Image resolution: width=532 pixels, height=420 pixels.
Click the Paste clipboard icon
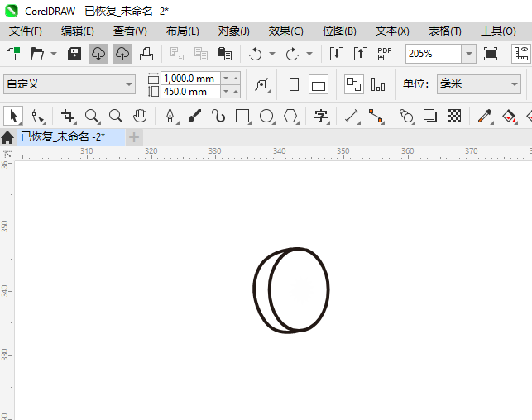pyautogui.click(x=224, y=54)
